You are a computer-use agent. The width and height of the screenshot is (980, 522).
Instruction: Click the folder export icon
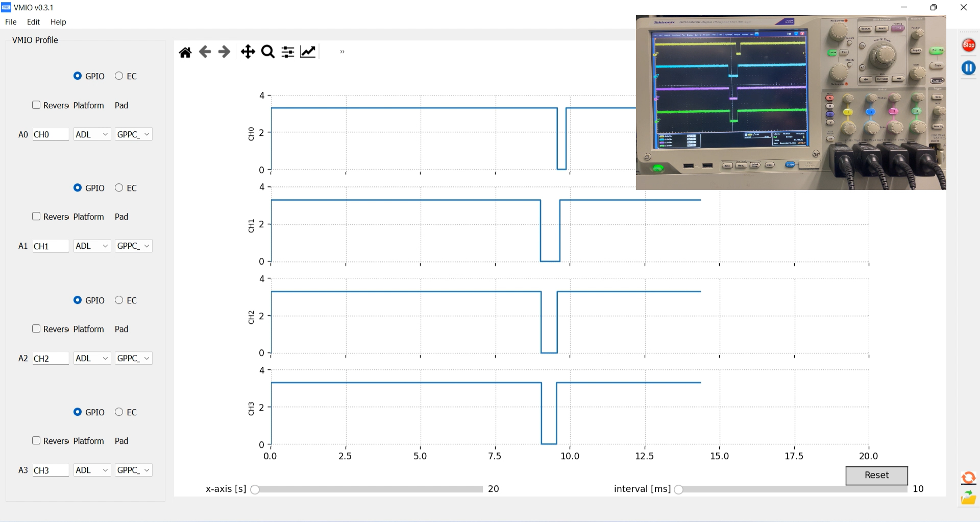point(968,498)
